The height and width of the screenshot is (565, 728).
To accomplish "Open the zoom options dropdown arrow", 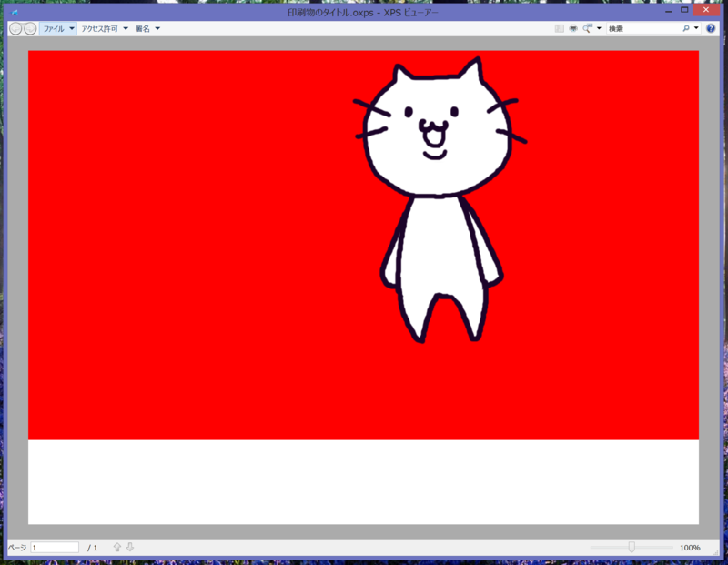I will click(599, 28).
